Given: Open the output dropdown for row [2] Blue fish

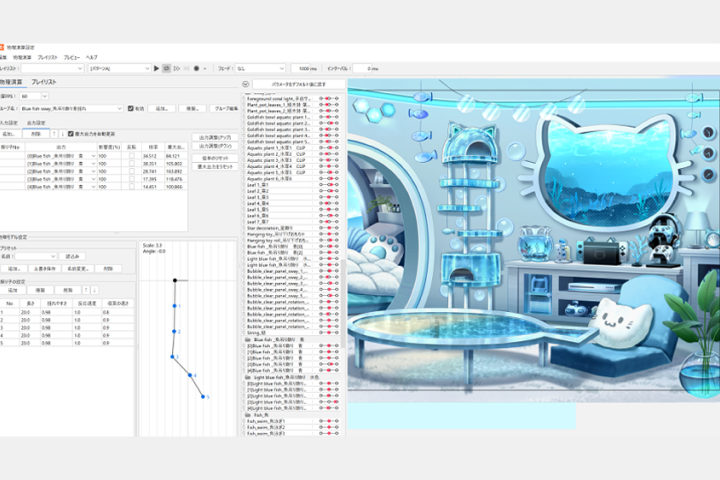Looking at the screenshot, I should pos(94,171).
